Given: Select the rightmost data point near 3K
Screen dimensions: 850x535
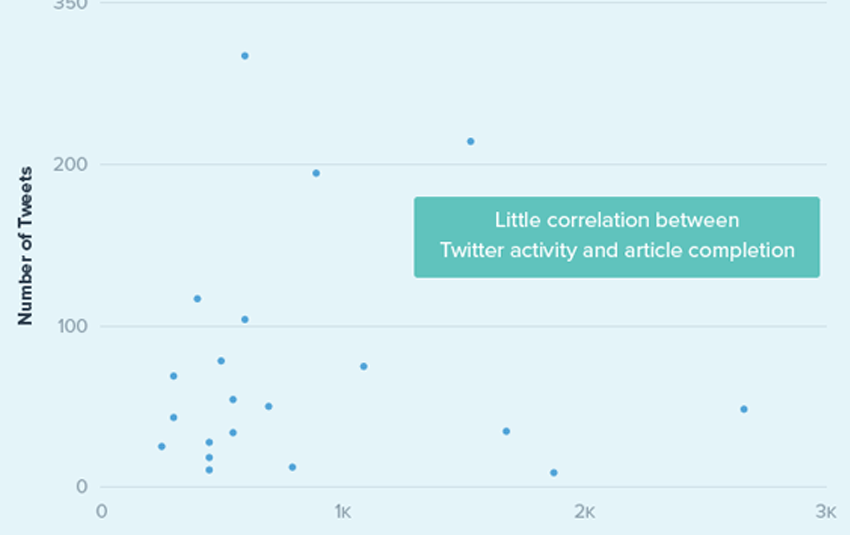Looking at the screenshot, I should 744,409.
